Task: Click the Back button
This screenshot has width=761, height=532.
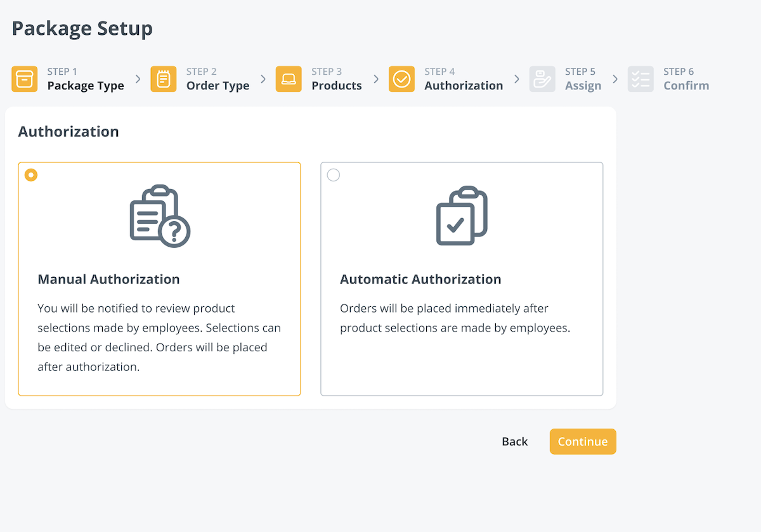Action: (514, 442)
